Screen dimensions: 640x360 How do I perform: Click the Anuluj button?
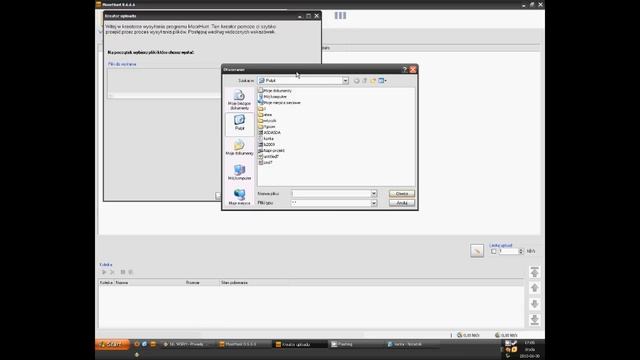click(402, 203)
